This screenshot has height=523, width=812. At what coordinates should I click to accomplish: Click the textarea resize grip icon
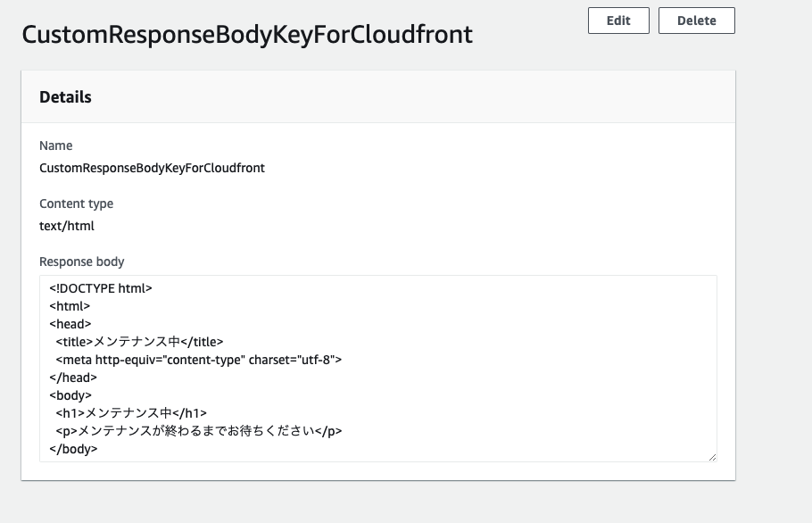point(713,457)
